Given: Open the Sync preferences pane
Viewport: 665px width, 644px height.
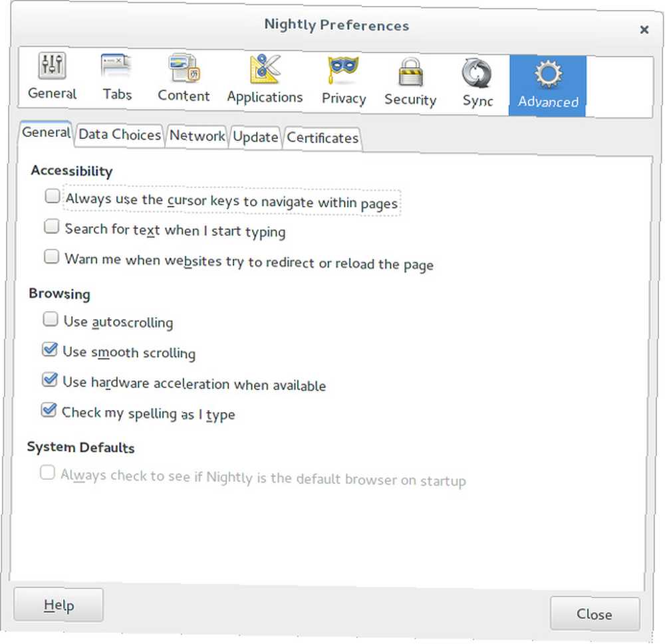Looking at the screenshot, I should pos(478,83).
